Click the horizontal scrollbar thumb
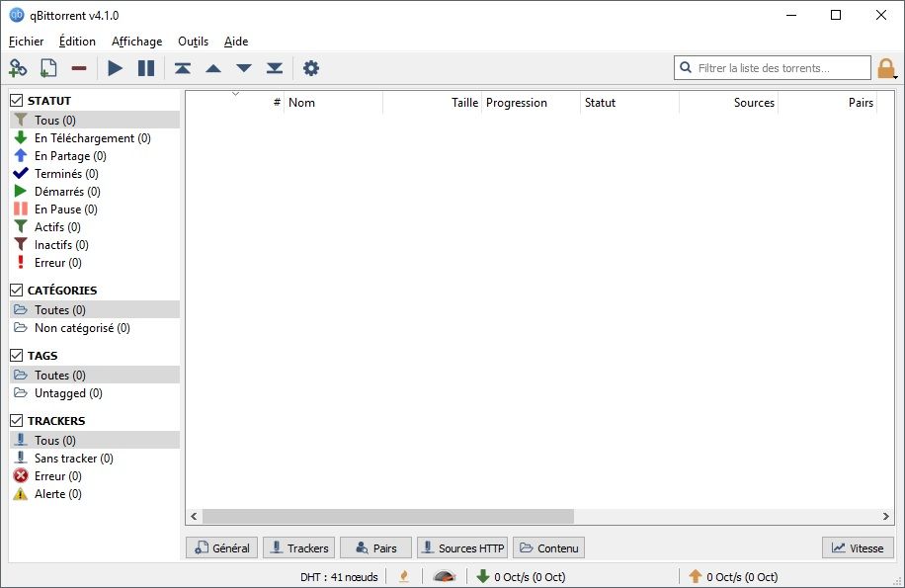905x588 pixels. coord(388,516)
